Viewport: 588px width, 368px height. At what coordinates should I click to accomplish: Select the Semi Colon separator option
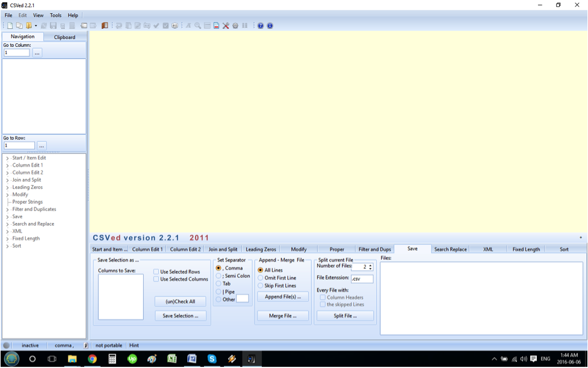pyautogui.click(x=218, y=276)
